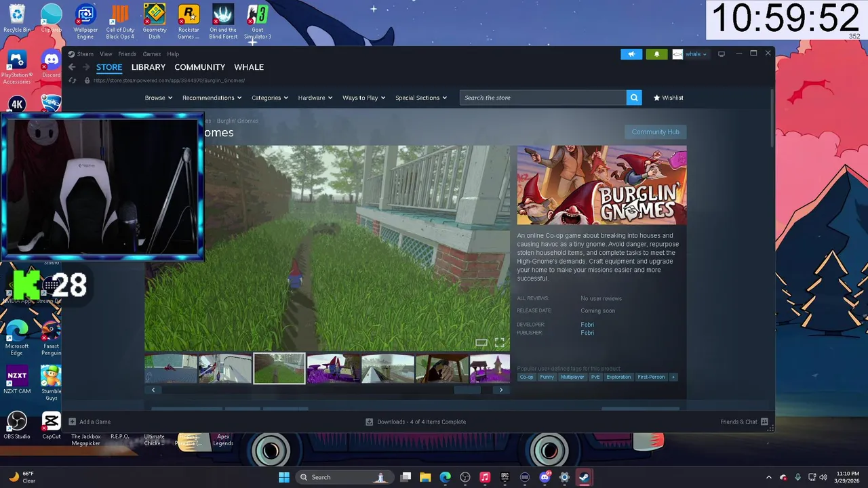Image resolution: width=868 pixels, height=488 pixels.
Task: Show hidden system tray icons
Action: pyautogui.click(x=768, y=477)
